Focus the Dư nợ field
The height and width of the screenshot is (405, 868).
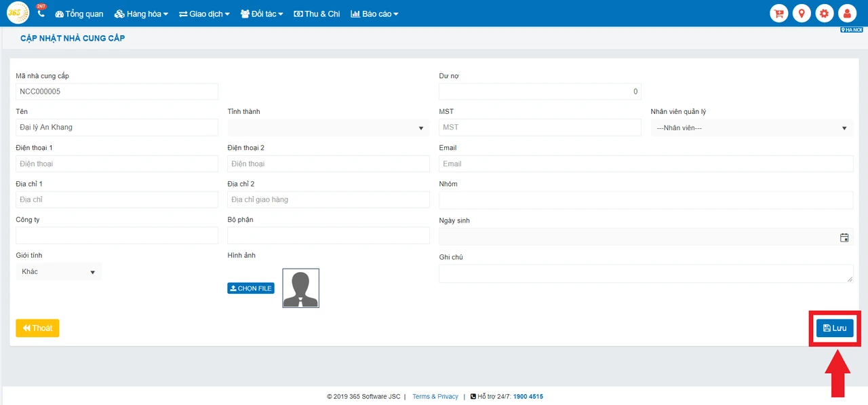tap(540, 92)
